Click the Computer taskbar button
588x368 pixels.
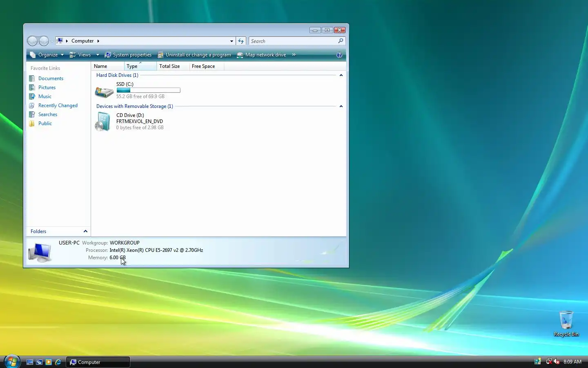[x=98, y=362]
